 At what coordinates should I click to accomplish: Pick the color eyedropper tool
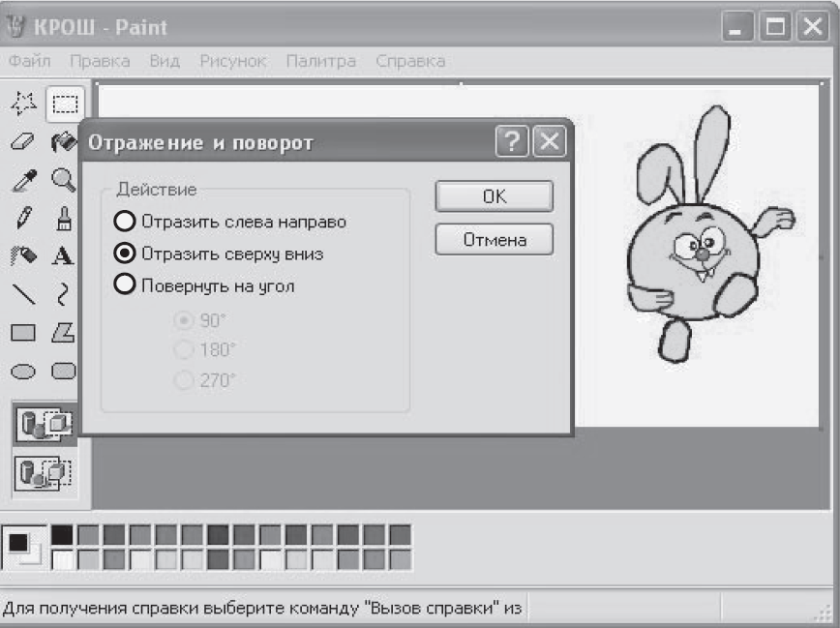[24, 181]
